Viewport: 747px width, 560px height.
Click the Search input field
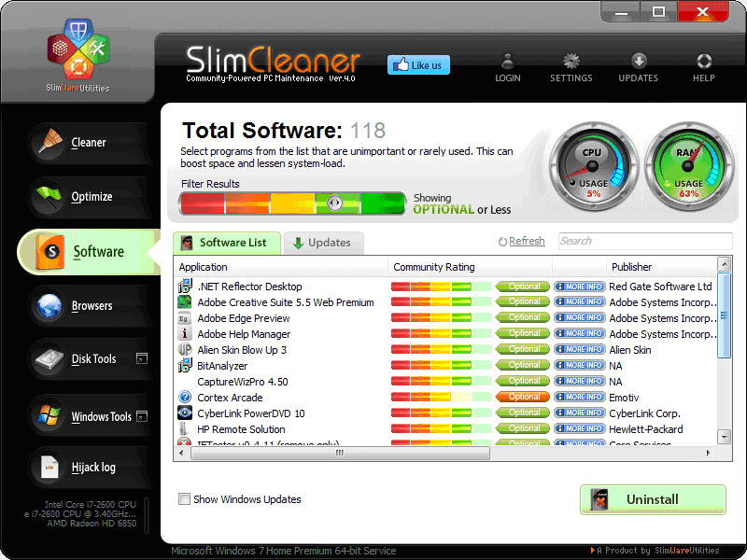click(645, 241)
